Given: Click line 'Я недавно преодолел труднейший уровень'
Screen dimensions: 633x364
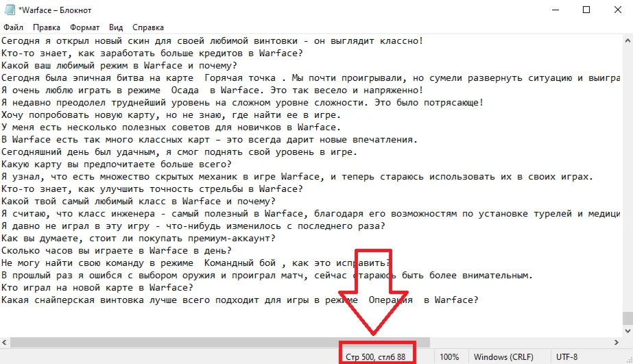Looking at the screenshot, I should pos(242,103).
